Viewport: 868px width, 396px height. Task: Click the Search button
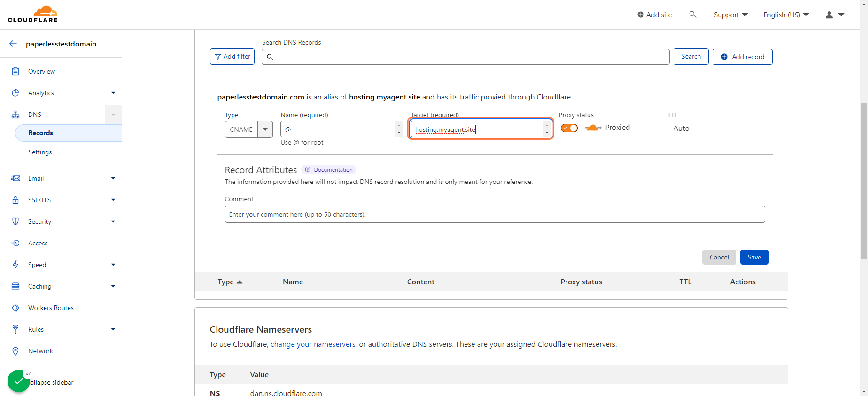[x=691, y=57]
